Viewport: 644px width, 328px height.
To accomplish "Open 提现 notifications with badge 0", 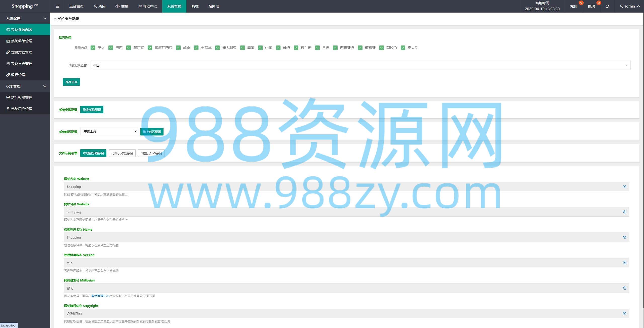I will point(591,6).
